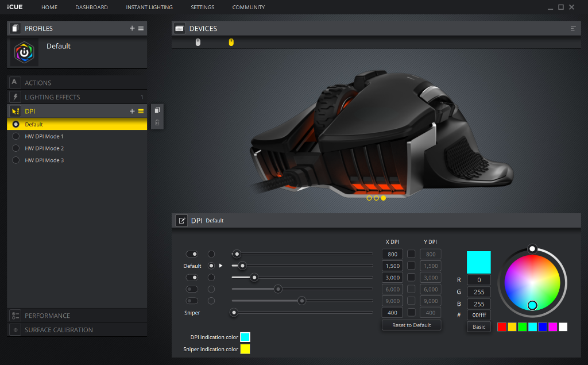Click the copy DPI preset icon
The height and width of the screenshot is (365, 588).
(x=157, y=110)
